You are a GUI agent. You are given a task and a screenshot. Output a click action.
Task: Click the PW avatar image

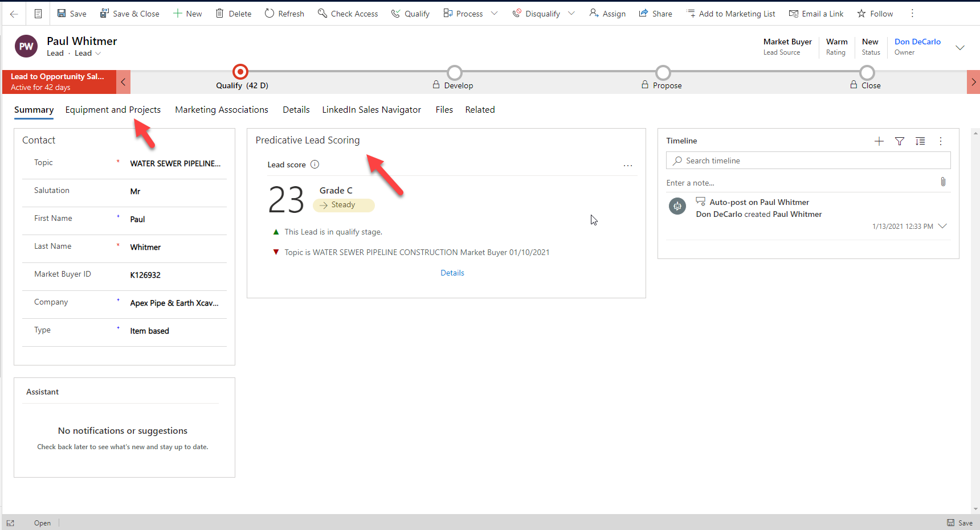tap(26, 47)
